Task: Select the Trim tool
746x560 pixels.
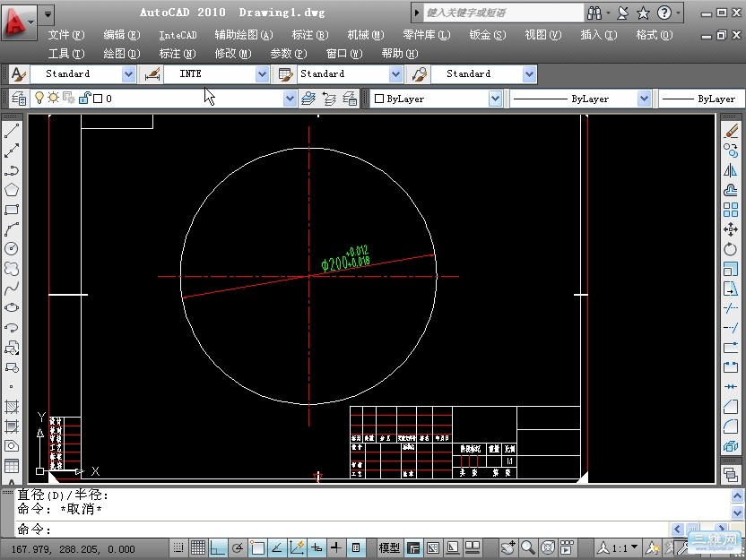Action: click(x=731, y=308)
